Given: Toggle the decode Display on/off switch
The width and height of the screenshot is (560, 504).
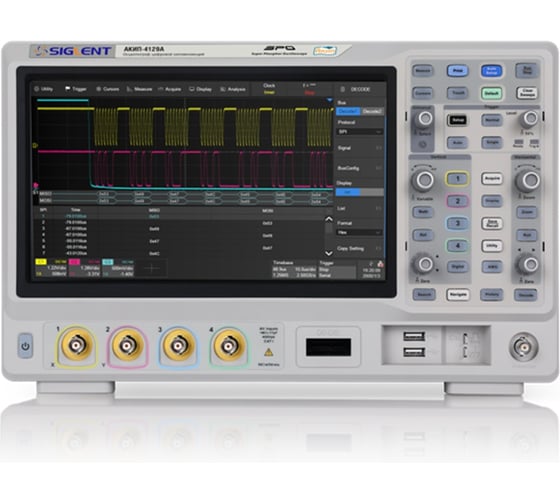Looking at the screenshot, I should click(x=360, y=192).
